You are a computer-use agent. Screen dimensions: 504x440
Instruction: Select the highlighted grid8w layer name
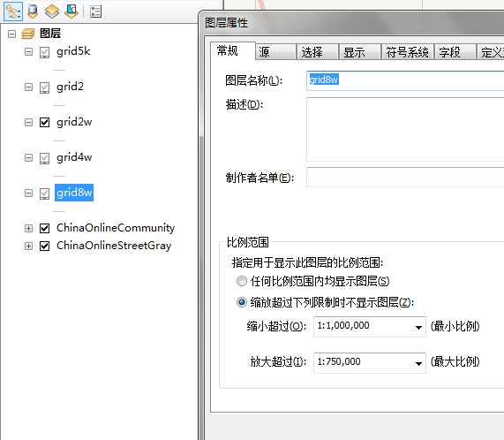pos(74,193)
